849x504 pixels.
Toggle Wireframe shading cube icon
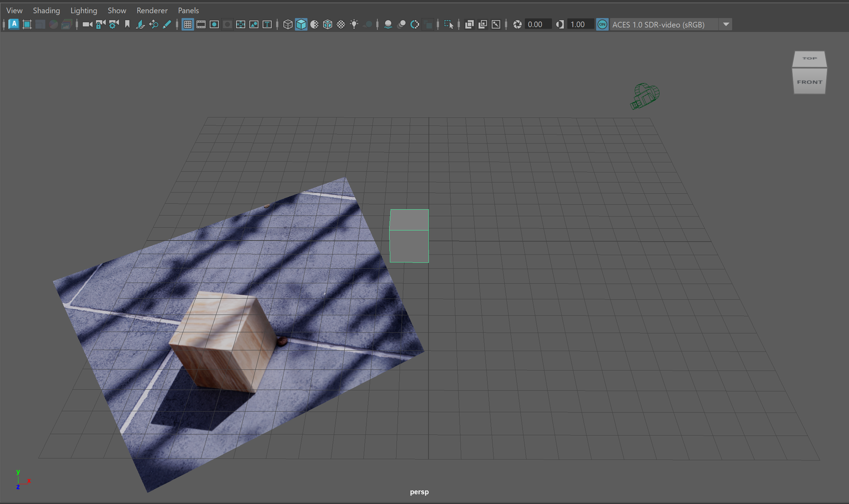coord(288,24)
